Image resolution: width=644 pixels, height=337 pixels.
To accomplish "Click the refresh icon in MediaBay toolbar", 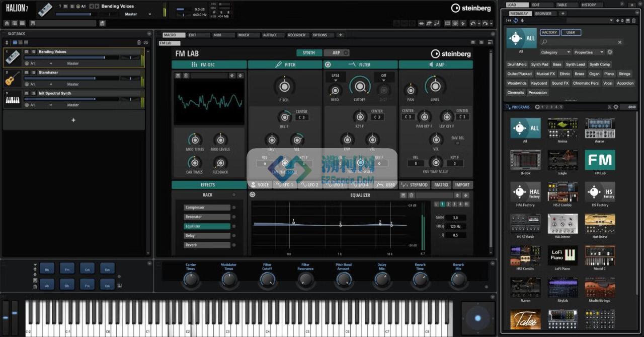I will coord(516,21).
